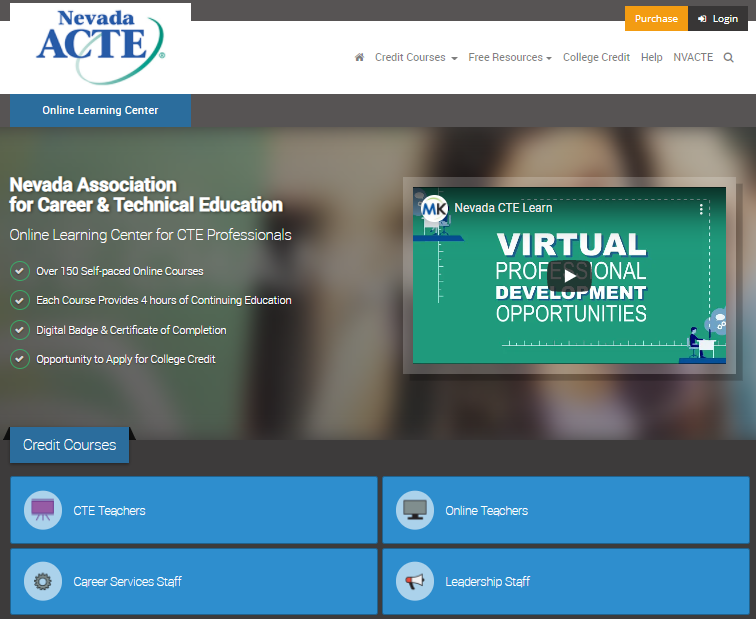Click 'Over 150 Self-paced Online Courses' text
The image size is (756, 619).
(120, 271)
